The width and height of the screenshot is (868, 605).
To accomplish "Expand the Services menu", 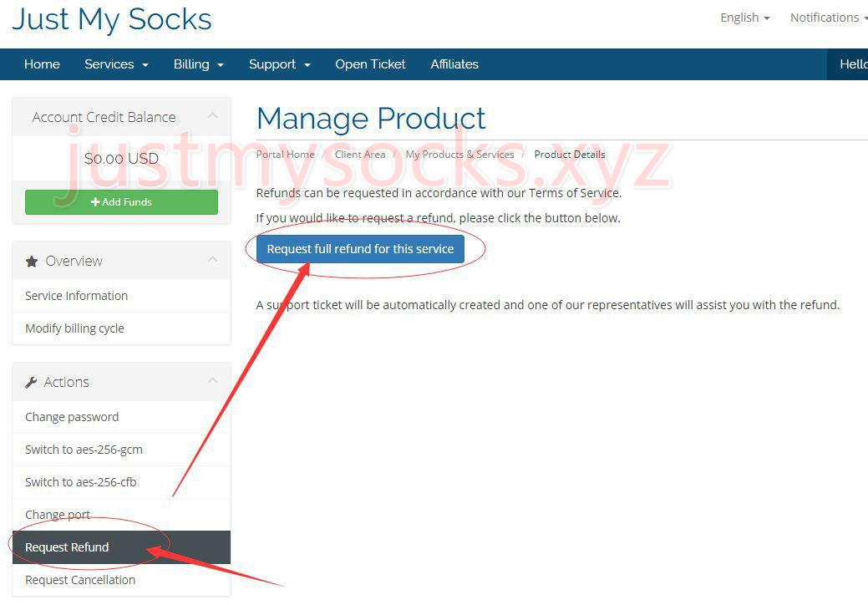I will [116, 64].
